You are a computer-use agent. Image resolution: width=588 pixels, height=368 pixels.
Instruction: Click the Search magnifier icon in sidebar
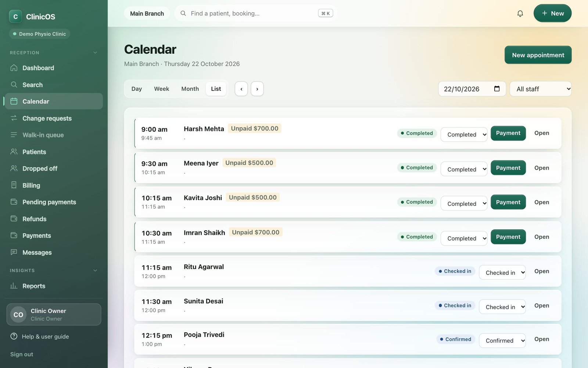tap(14, 85)
